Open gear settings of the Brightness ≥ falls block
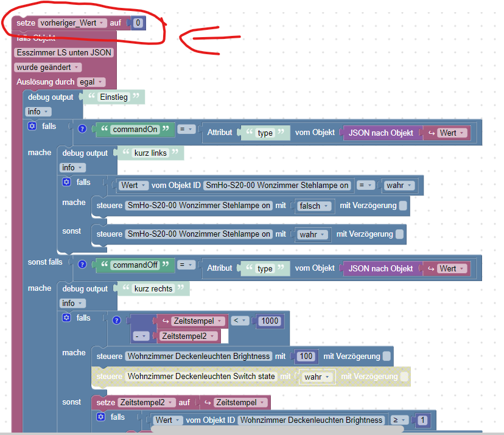The image size is (504, 435). click(101, 417)
